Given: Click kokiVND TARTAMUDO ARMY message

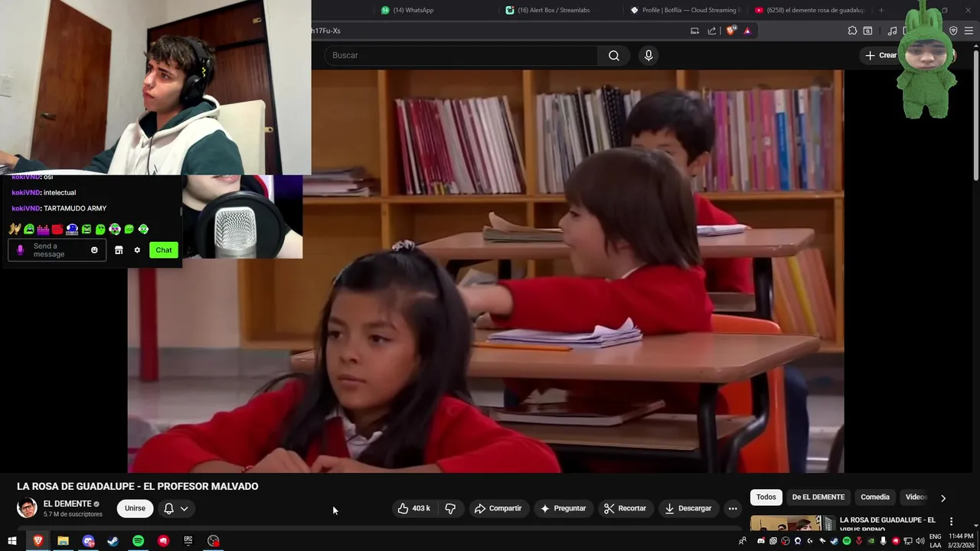Looking at the screenshot, I should click(59, 208).
